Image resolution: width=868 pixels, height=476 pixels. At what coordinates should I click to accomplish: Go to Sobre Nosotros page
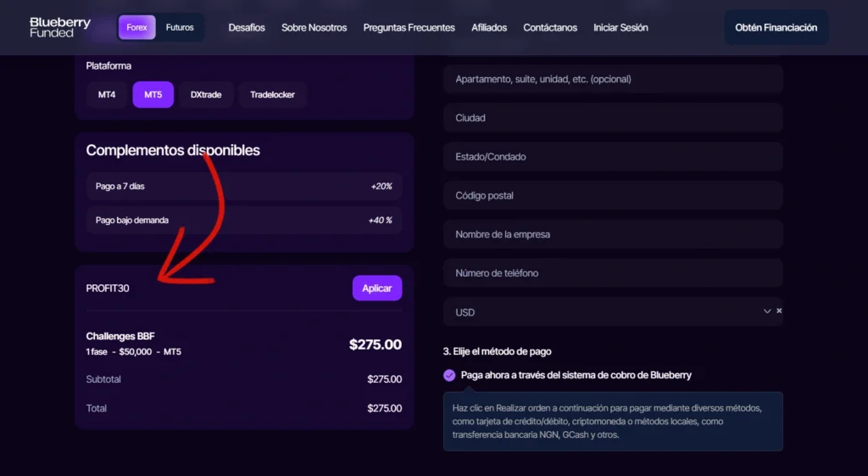[x=314, y=28]
